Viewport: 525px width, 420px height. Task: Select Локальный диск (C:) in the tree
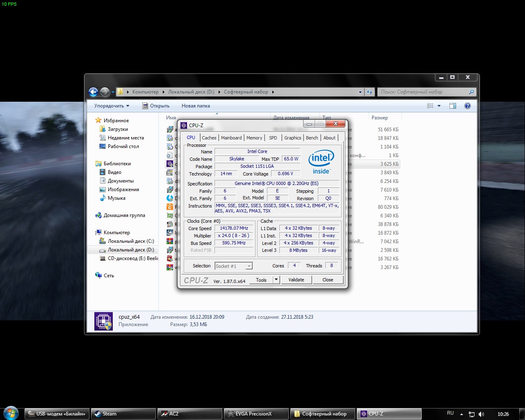click(131, 241)
